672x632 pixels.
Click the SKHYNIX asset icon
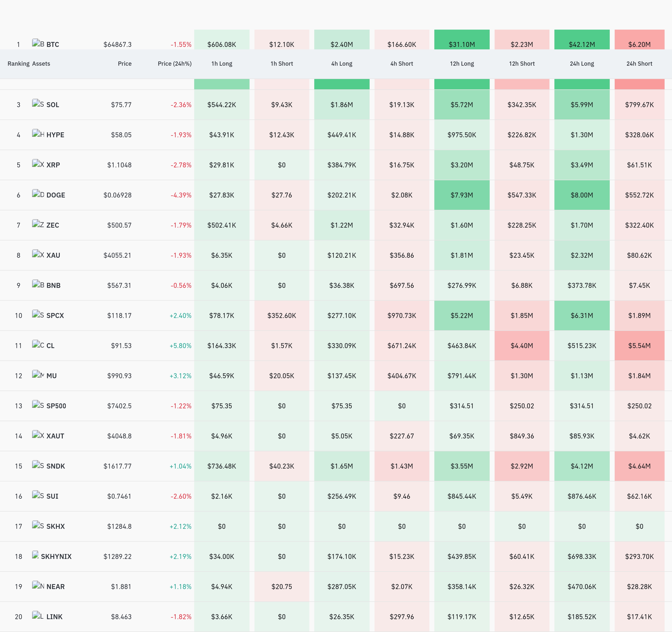pyautogui.click(x=36, y=555)
